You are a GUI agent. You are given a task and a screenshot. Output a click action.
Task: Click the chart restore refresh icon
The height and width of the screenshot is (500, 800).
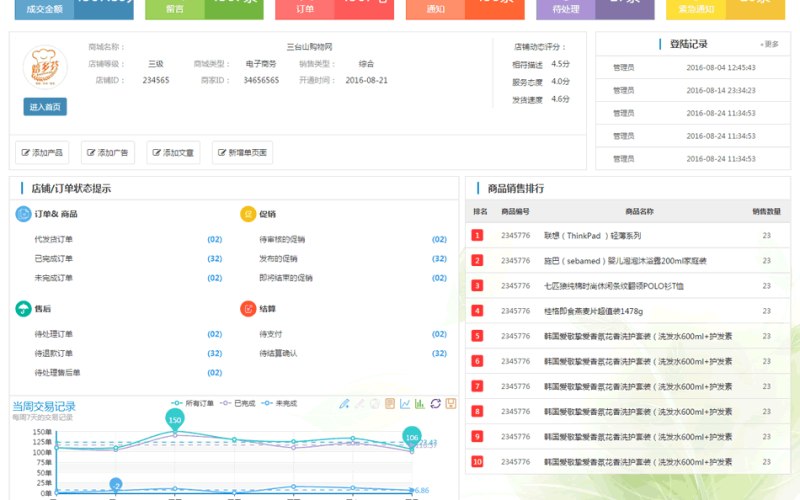click(435, 404)
